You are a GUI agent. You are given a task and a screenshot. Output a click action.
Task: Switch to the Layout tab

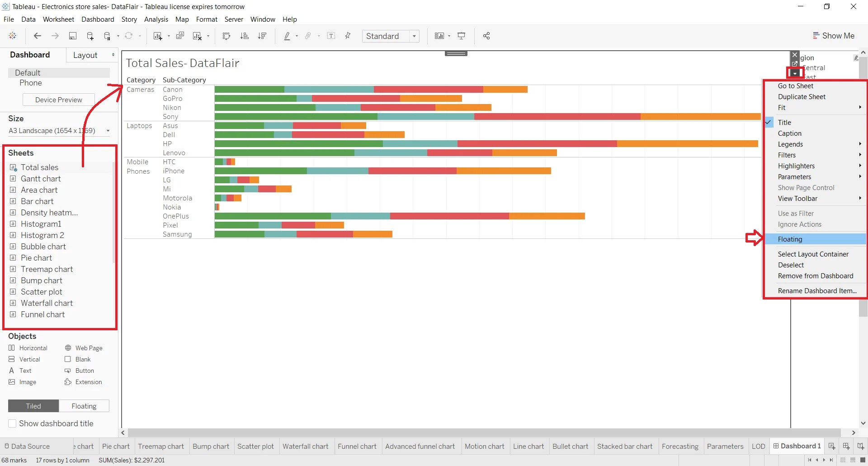(x=86, y=55)
